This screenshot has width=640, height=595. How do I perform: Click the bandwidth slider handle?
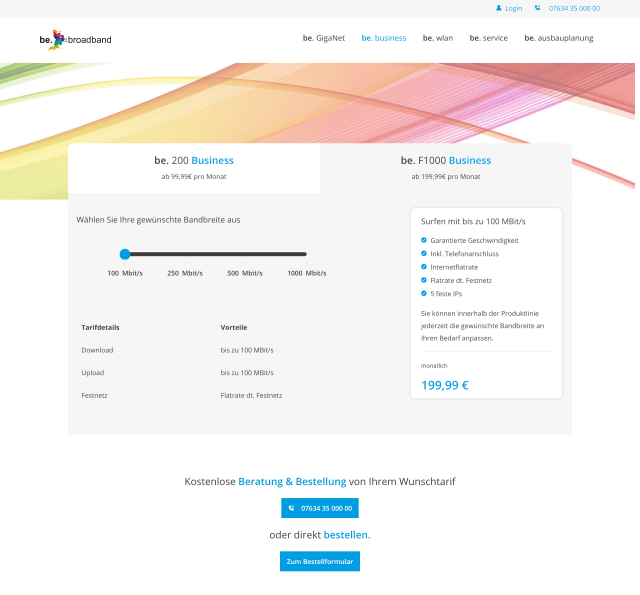click(x=125, y=254)
